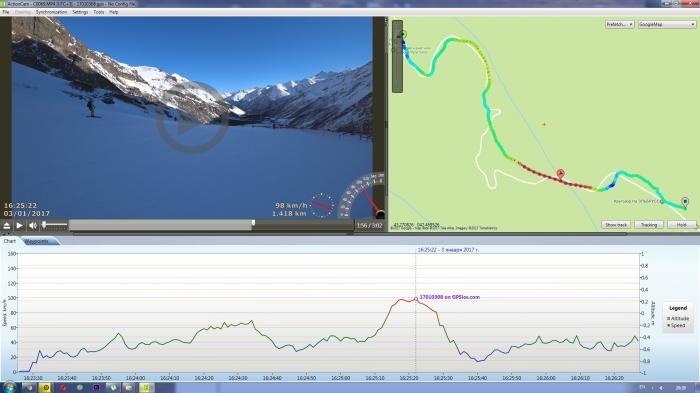
Task: Click the eject/open file icon
Action: pyautogui.click(x=7, y=226)
